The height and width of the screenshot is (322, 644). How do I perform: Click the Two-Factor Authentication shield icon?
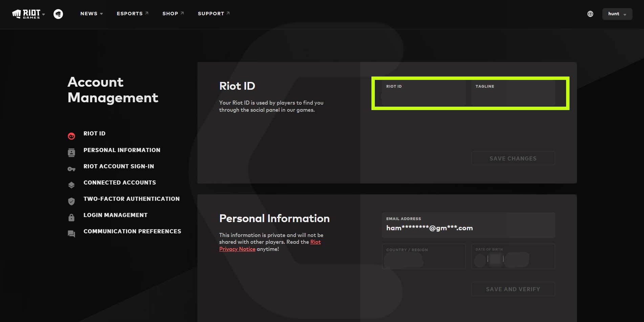point(71,201)
